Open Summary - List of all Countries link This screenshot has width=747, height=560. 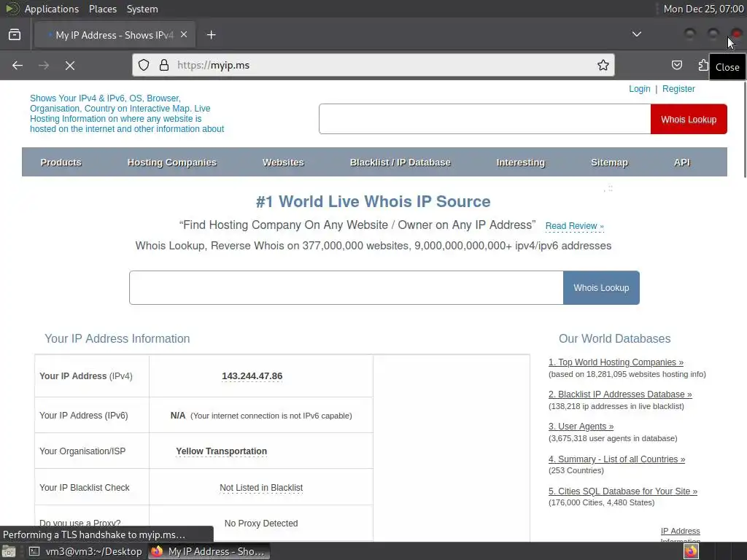coord(617,459)
